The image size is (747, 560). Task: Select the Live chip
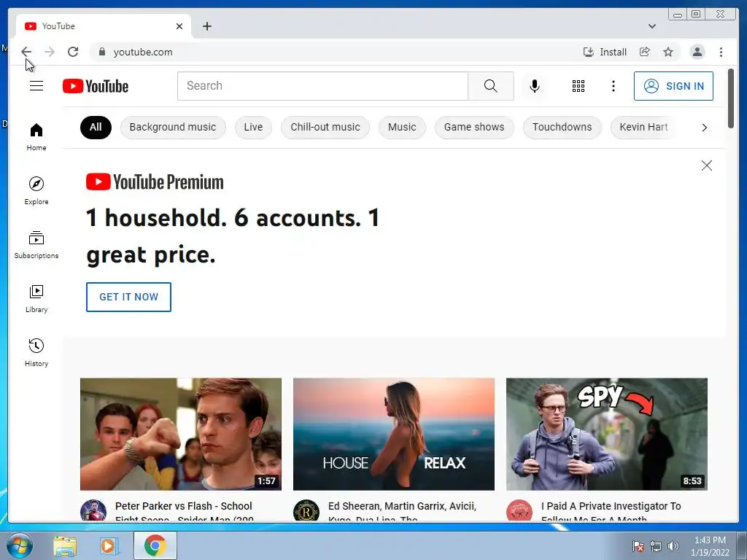253,127
